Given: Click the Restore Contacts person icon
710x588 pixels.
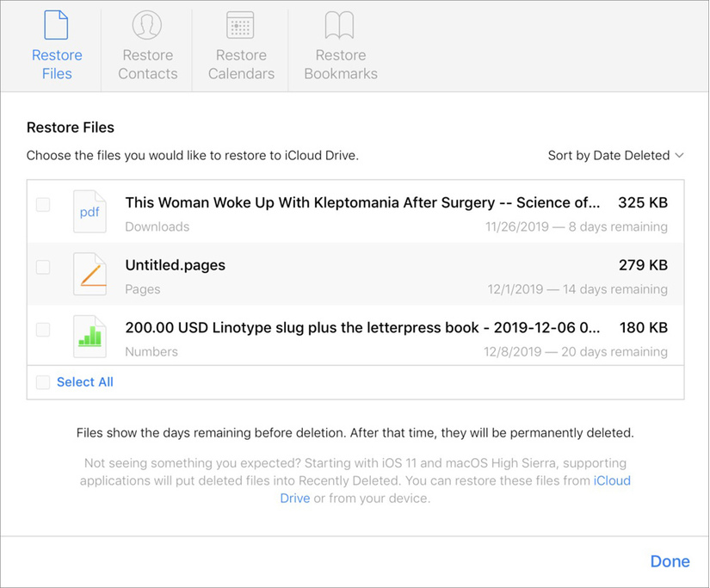Looking at the screenshot, I should pyautogui.click(x=147, y=26).
